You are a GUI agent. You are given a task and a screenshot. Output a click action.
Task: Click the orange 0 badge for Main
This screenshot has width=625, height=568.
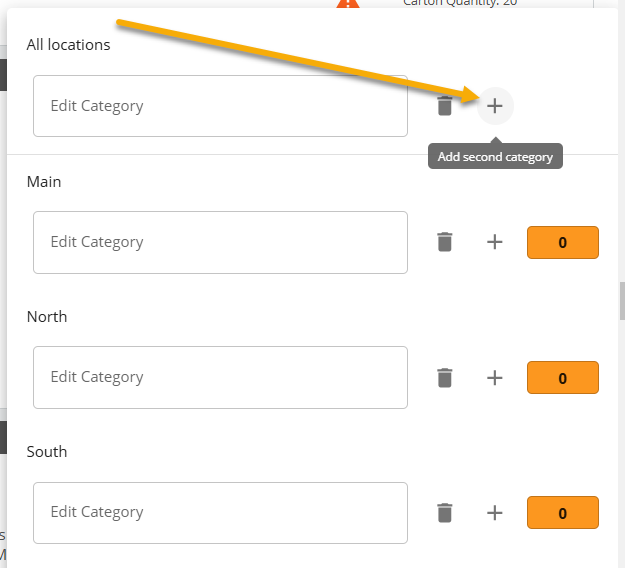coord(562,242)
